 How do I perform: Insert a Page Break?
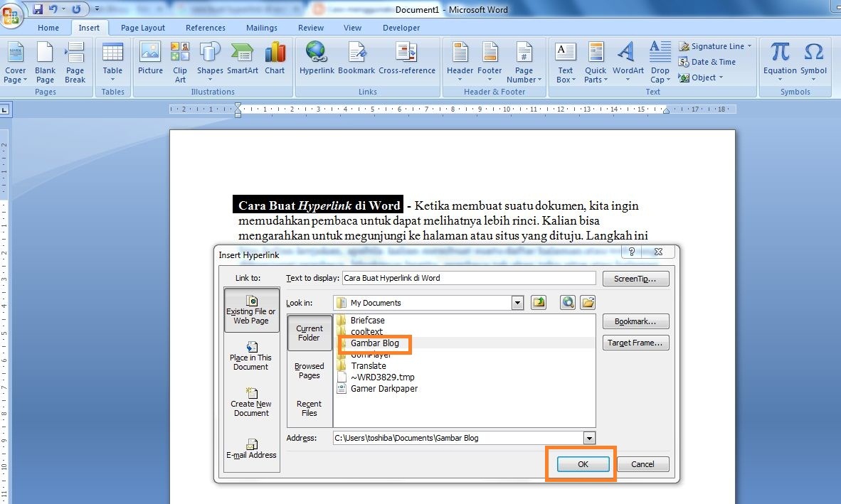click(75, 63)
